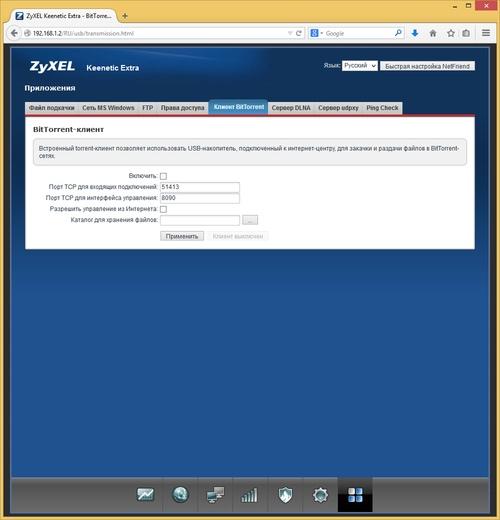
Task: Click the browser back arrow
Action: [14, 33]
